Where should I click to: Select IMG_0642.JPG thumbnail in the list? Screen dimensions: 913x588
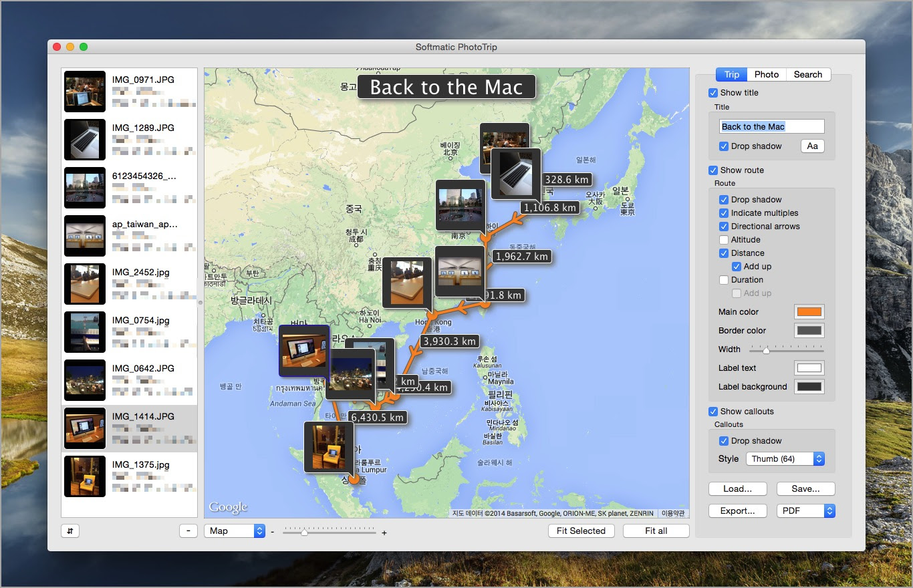click(x=85, y=380)
